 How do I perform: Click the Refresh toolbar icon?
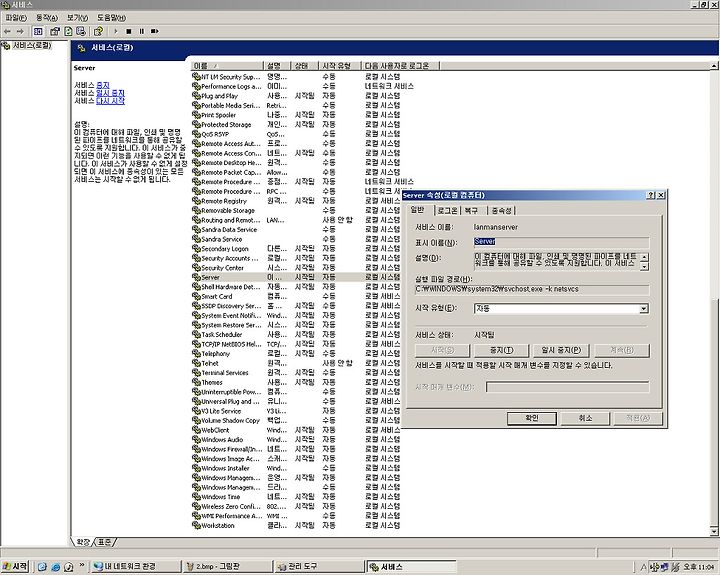68,31
